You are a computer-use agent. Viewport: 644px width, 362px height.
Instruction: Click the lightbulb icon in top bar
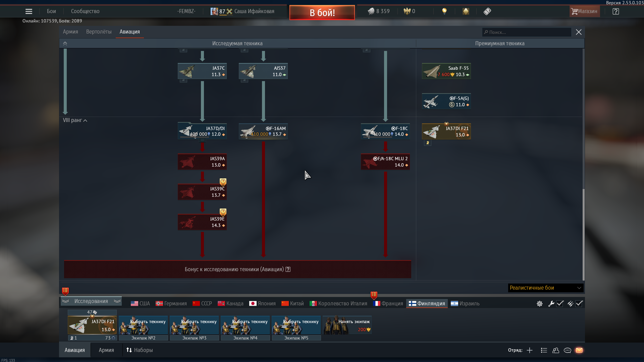tap(444, 11)
